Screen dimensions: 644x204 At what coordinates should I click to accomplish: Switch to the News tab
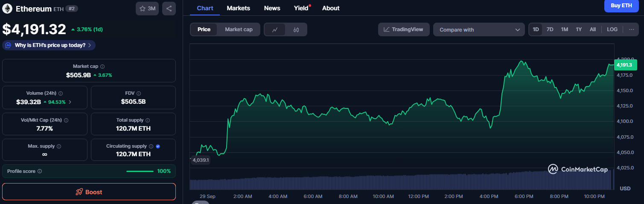tap(272, 8)
